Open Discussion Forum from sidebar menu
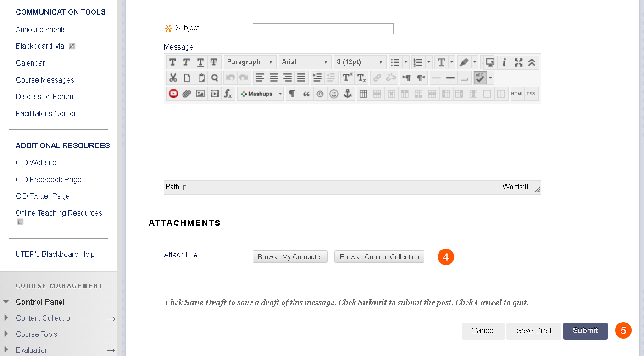The width and height of the screenshot is (644, 356). pos(44,96)
